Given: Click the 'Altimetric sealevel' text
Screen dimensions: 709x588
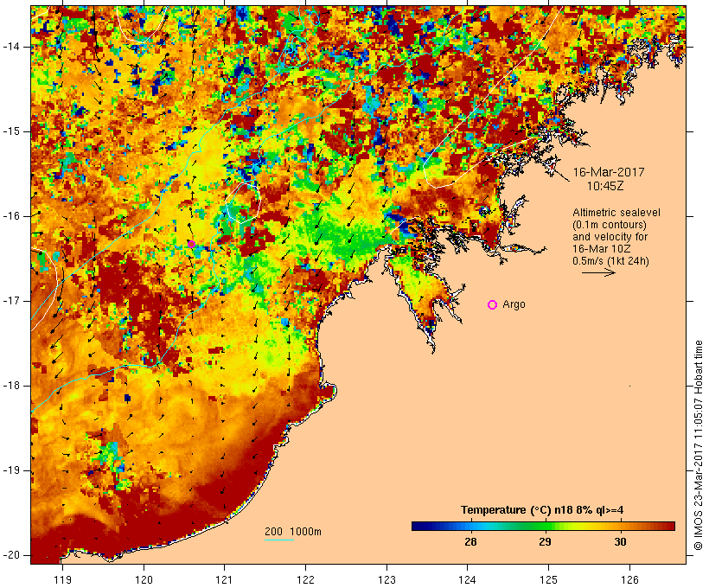Looking at the screenshot, I should [x=616, y=213].
